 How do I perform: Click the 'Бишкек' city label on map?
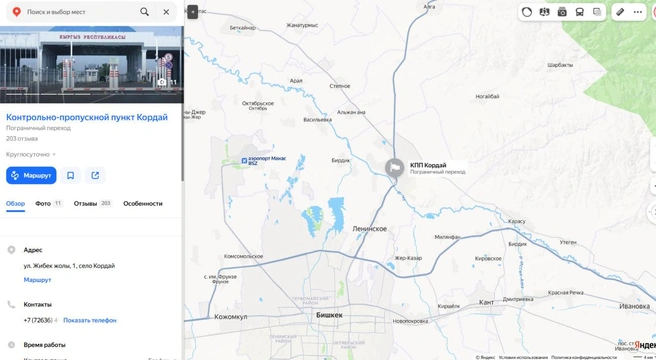click(x=329, y=315)
